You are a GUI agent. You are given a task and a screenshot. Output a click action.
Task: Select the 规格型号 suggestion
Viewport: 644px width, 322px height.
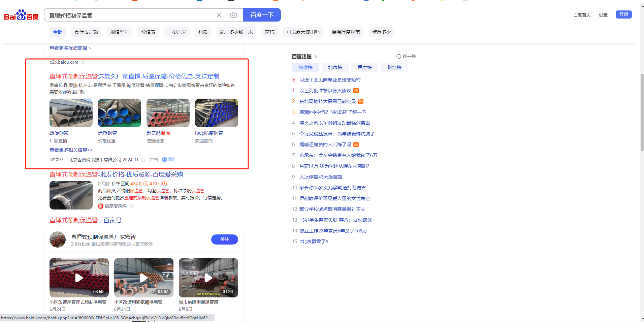120,32
